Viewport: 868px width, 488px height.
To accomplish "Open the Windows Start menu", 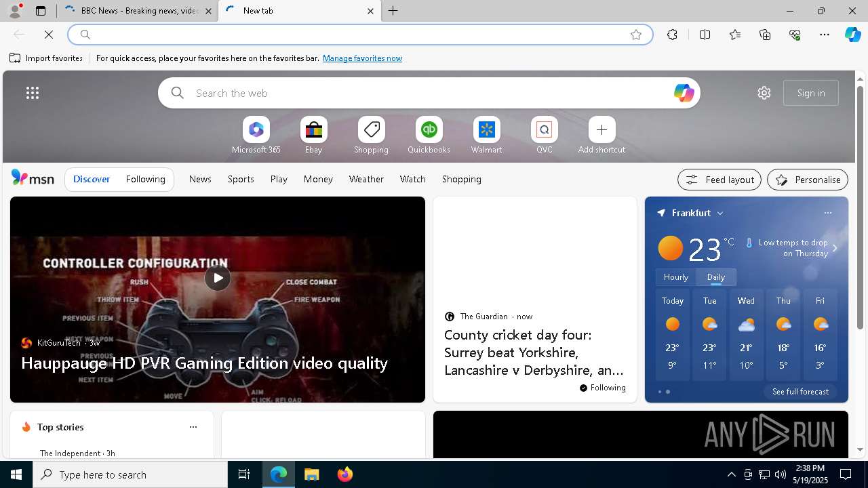I will (x=16, y=474).
